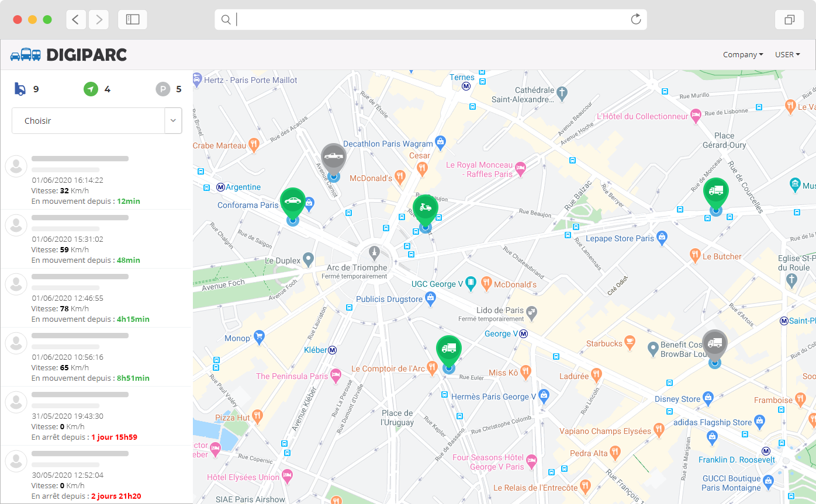Click the Starbucks coffee pin

(x=630, y=342)
